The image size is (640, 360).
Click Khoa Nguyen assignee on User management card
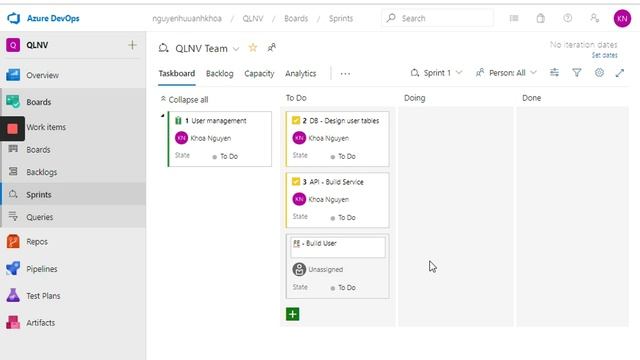[x=203, y=138]
